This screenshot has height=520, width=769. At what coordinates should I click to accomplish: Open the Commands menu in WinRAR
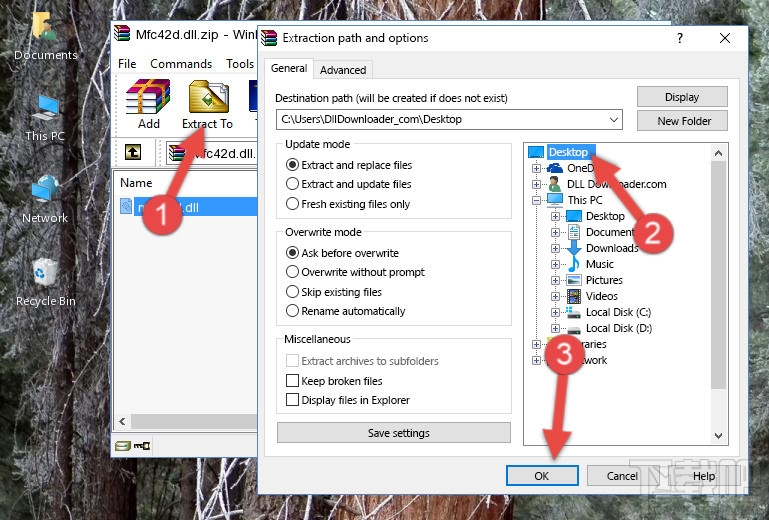tap(181, 64)
